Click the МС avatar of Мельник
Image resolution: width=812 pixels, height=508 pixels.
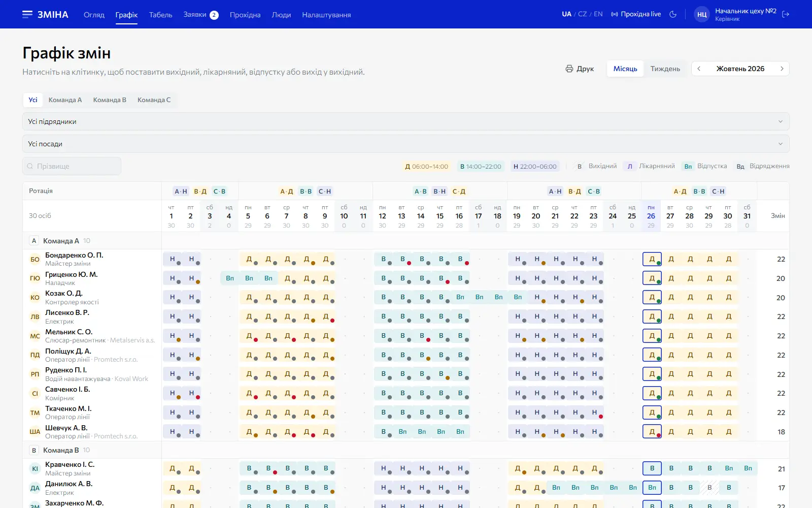click(x=35, y=336)
